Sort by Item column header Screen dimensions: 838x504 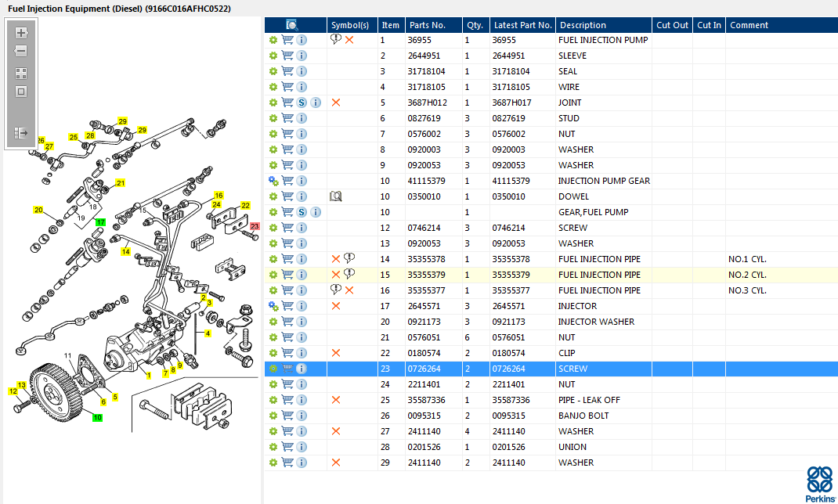pos(392,25)
